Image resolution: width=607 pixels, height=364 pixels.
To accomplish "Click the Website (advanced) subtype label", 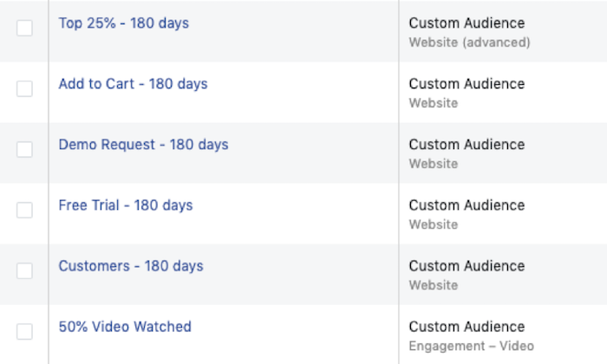I will click(x=470, y=42).
